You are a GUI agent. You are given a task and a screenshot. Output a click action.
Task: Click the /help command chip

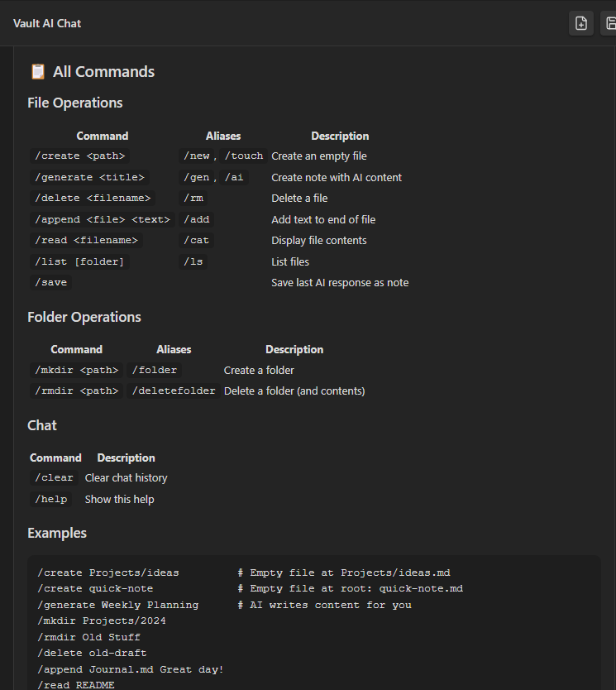50,499
